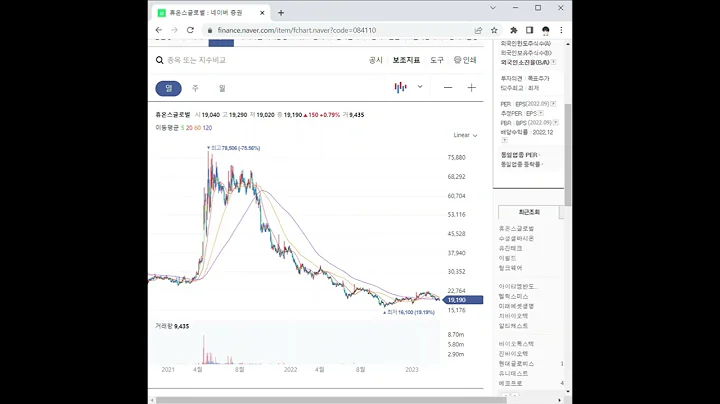Open the Chrome extensions puzzle icon
720x404 pixels.
click(513, 30)
